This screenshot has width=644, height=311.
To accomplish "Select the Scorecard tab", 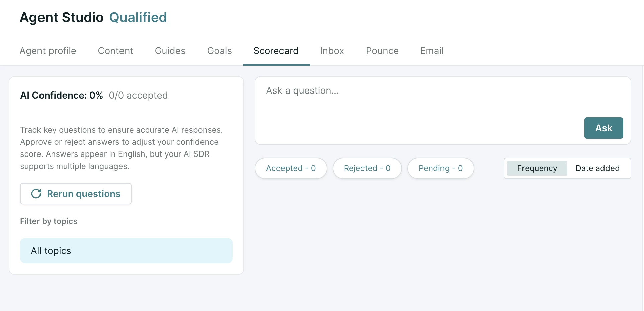I will click(x=276, y=51).
